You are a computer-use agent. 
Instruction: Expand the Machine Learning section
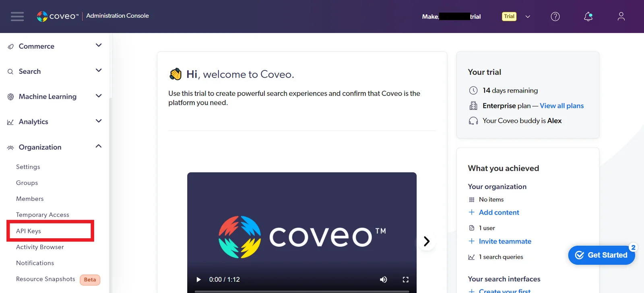[99, 96]
